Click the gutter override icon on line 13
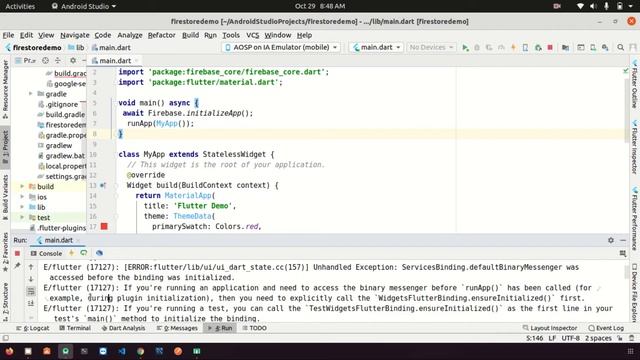The image size is (640, 360). [x=103, y=185]
